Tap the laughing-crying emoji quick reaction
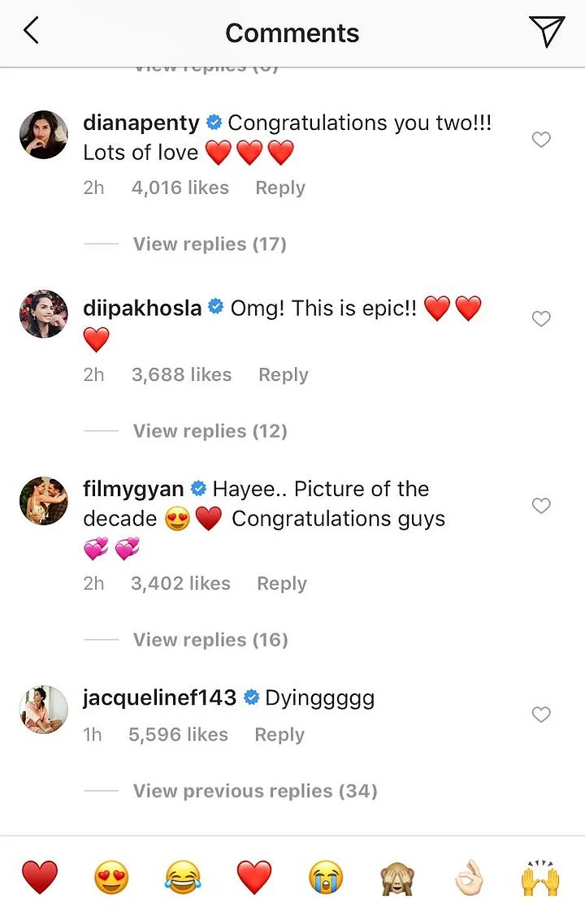Screen dimensions: 585x924 pos(183,878)
